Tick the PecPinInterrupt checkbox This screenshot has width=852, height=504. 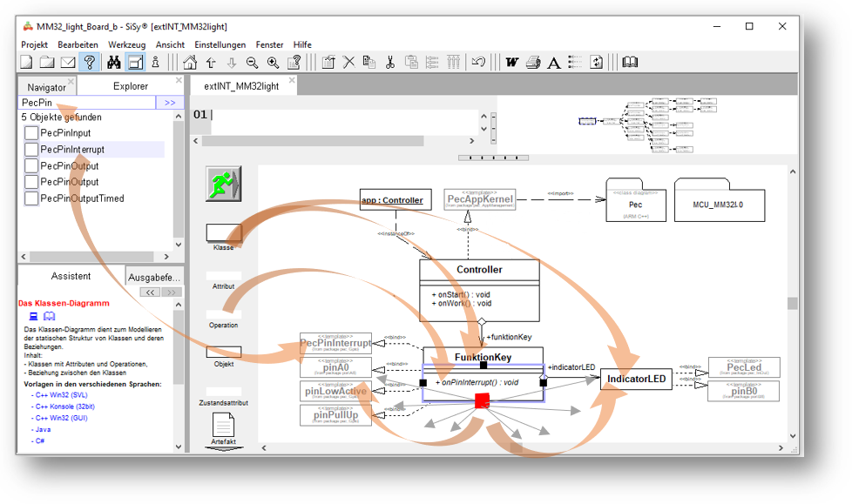(x=31, y=150)
